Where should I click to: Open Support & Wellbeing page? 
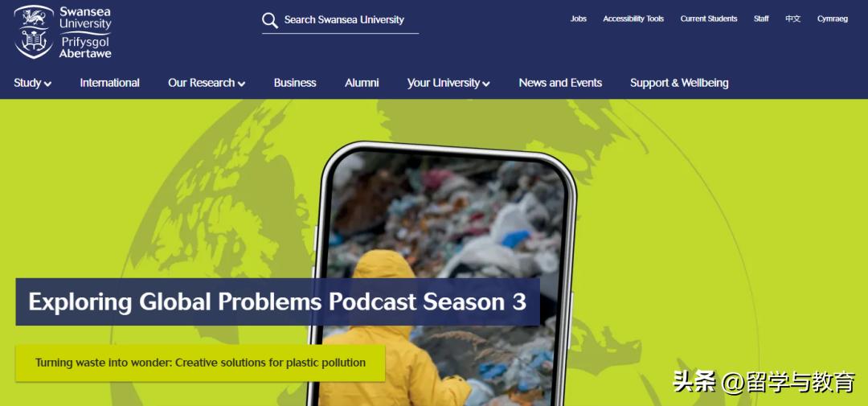[x=679, y=83]
